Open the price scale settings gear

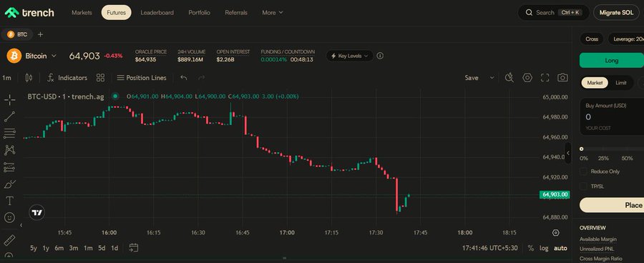556,233
